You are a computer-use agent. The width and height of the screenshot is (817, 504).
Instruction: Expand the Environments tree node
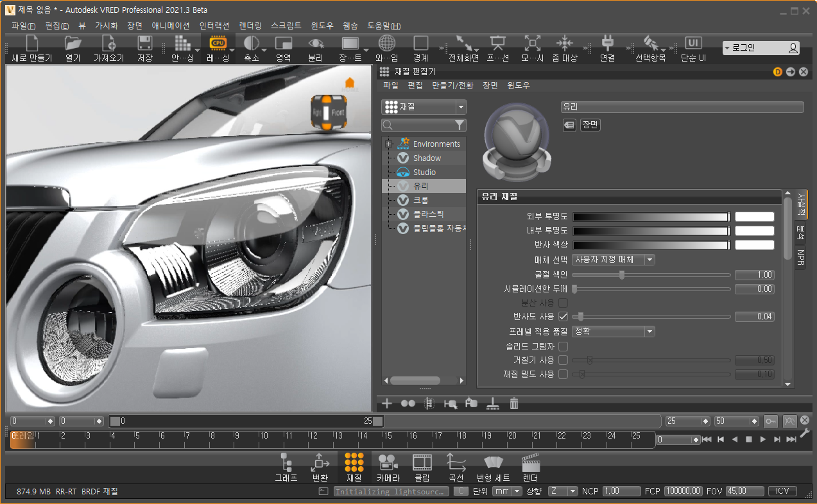pos(388,144)
